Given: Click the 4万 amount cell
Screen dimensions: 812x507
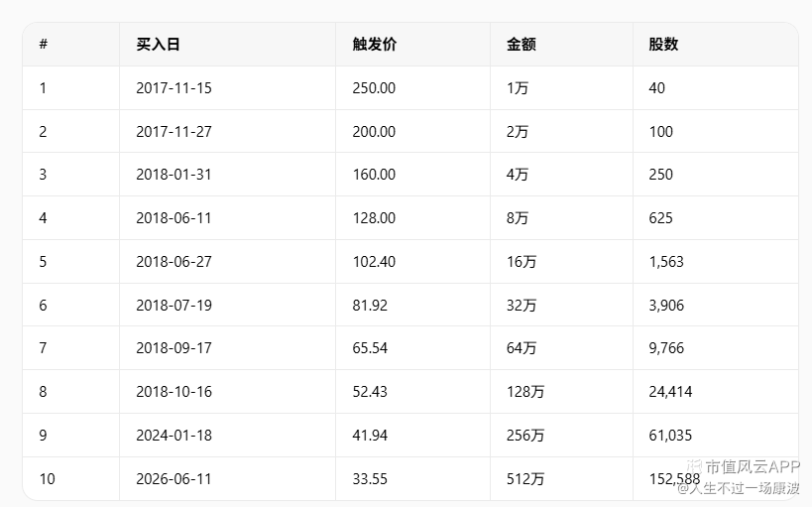Looking at the screenshot, I should tap(518, 175).
